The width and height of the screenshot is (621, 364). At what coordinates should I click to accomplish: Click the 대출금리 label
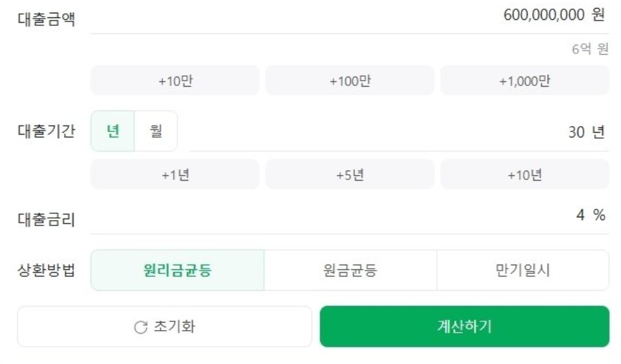(x=46, y=219)
